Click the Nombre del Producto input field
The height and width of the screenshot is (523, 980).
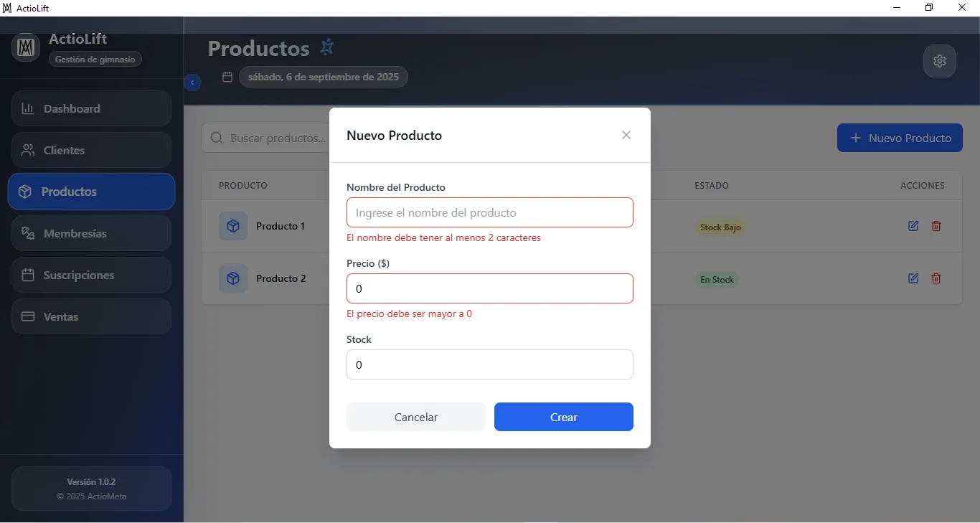[x=490, y=212]
